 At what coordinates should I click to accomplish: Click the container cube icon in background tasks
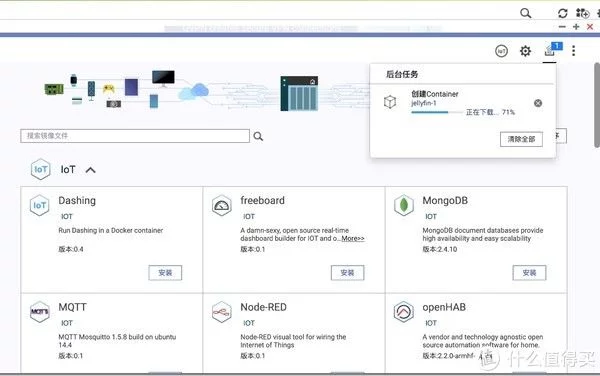[390, 102]
